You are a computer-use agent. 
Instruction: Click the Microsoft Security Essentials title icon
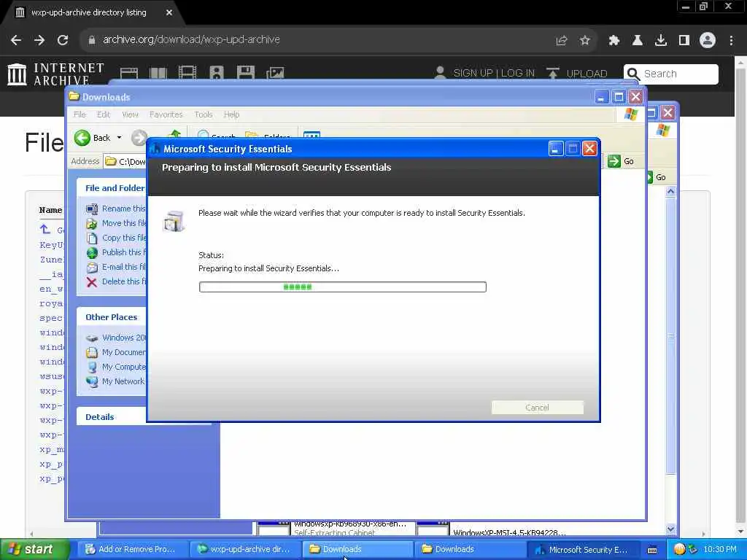click(x=155, y=149)
